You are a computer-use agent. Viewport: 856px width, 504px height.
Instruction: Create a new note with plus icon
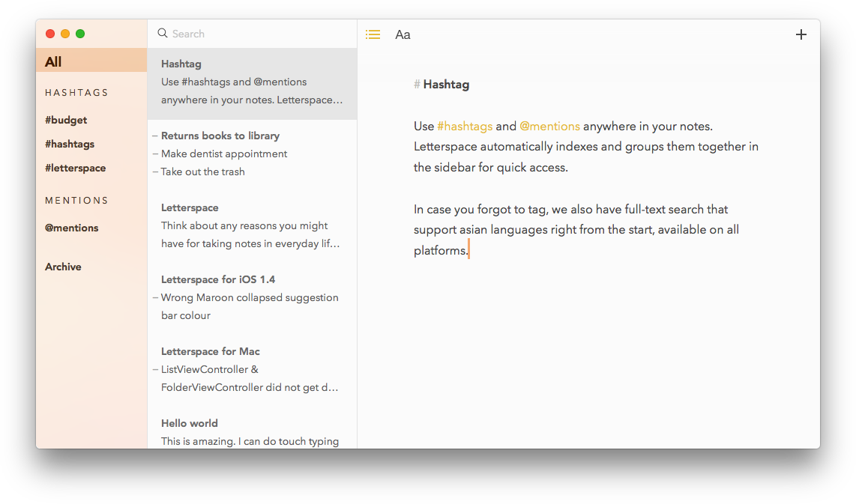[801, 34]
